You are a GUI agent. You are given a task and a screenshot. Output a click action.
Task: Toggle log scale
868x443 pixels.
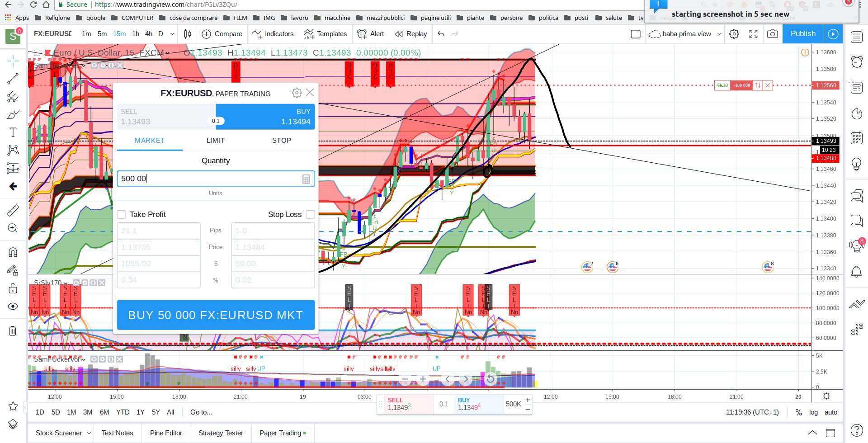(813, 412)
